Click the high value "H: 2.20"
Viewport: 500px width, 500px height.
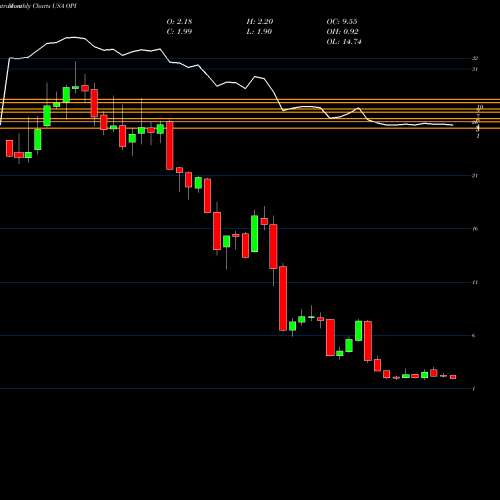[260, 22]
